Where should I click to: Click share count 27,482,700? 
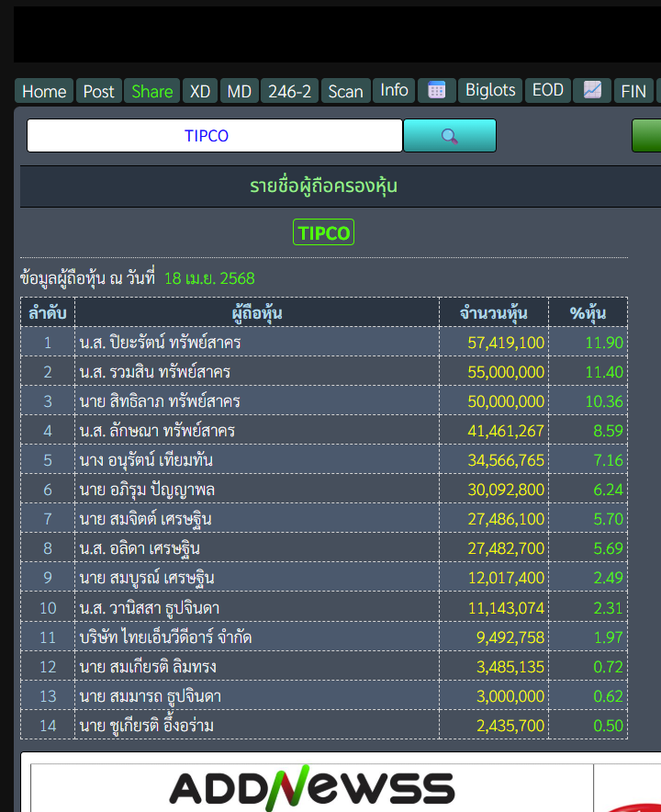506,548
